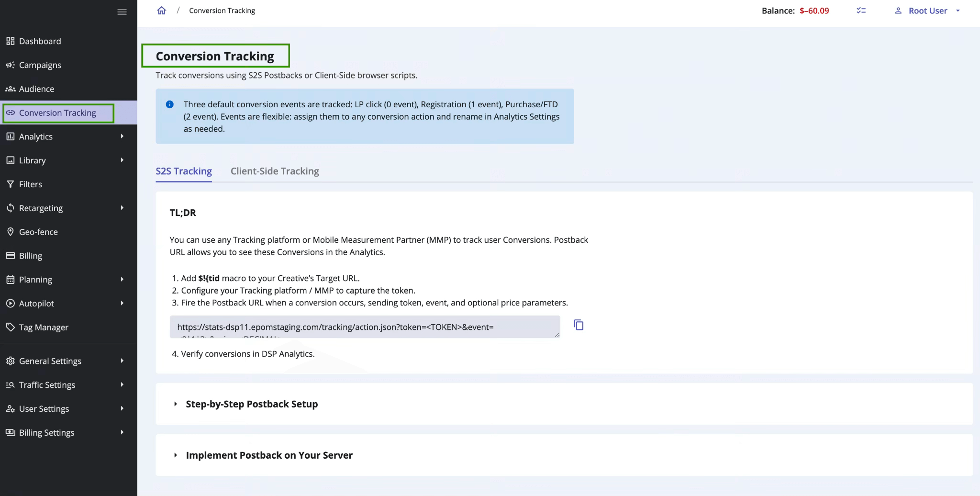Expand the Step-by-Step Postback Setup section

point(252,404)
